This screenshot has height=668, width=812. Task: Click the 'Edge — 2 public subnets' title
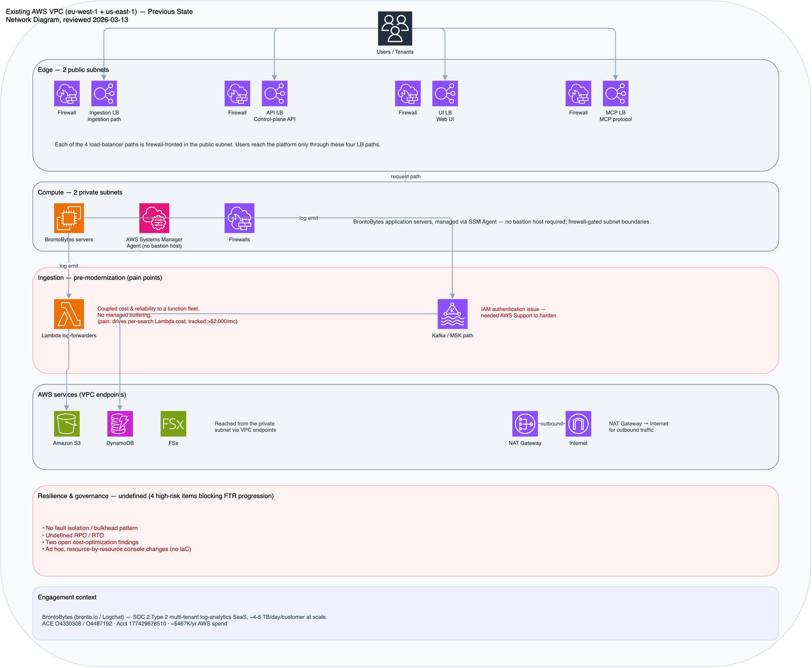pyautogui.click(x=74, y=70)
